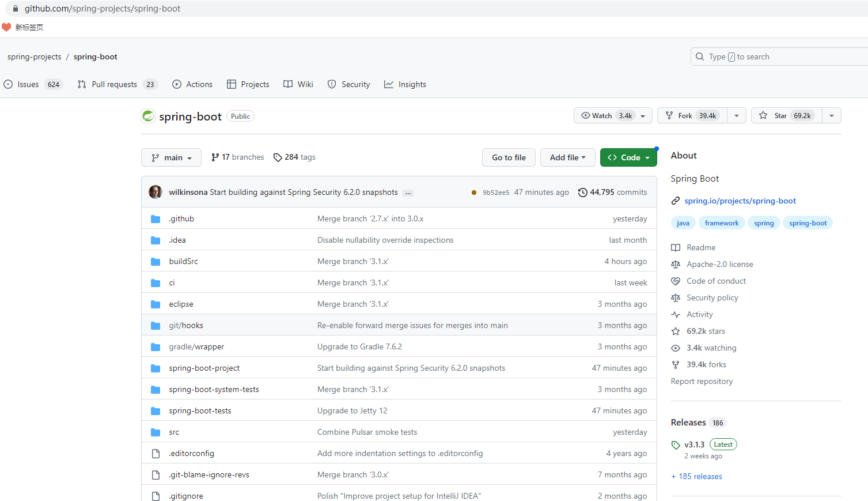Viewport: 868px width, 501px height.
Task: Star the spring-boot repository
Action: click(x=787, y=116)
